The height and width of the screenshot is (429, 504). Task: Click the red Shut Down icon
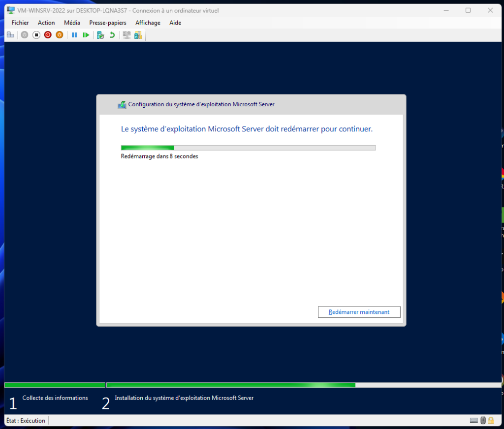48,35
